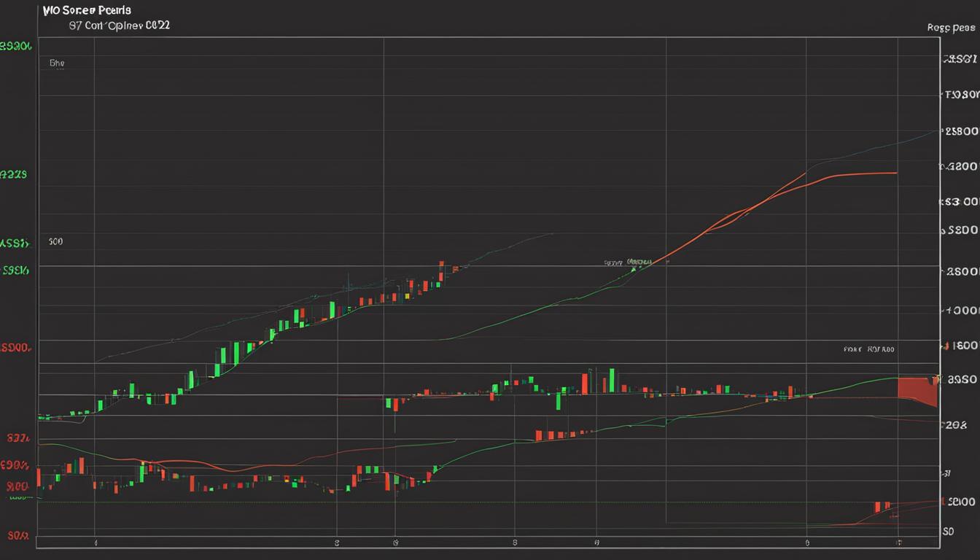Click the 3950 price axis label
The image size is (980, 560).
[x=962, y=379]
